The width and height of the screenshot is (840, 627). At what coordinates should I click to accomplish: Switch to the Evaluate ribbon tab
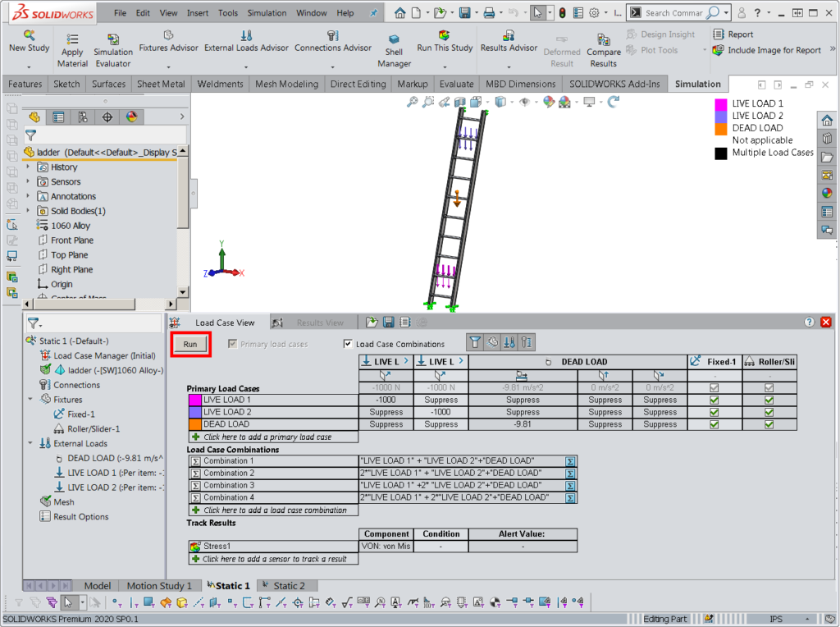[456, 84]
